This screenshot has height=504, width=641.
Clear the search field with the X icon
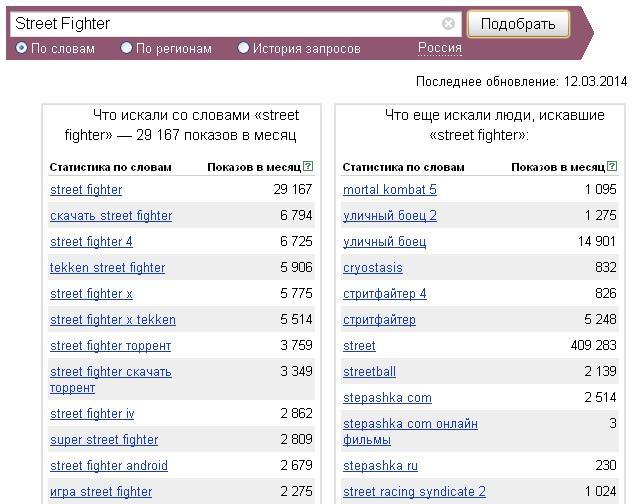[448, 24]
